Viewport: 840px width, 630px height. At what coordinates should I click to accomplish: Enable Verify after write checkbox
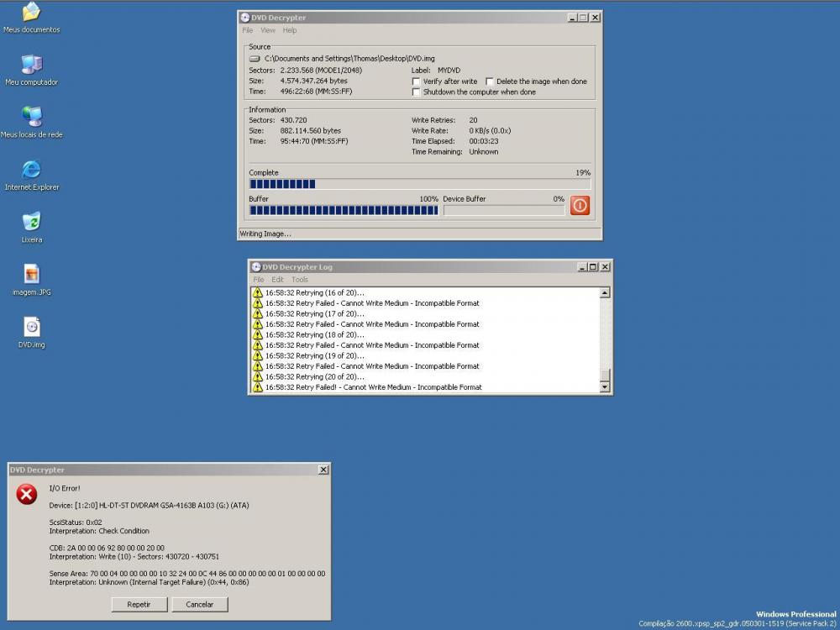tap(417, 81)
